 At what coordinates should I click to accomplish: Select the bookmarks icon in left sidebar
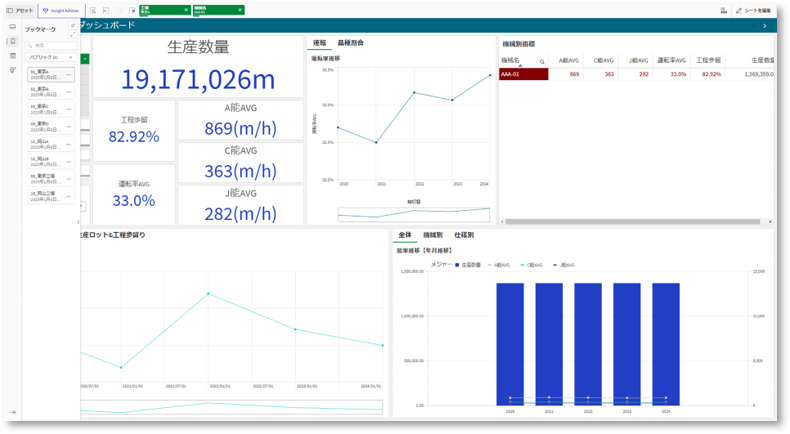(13, 41)
